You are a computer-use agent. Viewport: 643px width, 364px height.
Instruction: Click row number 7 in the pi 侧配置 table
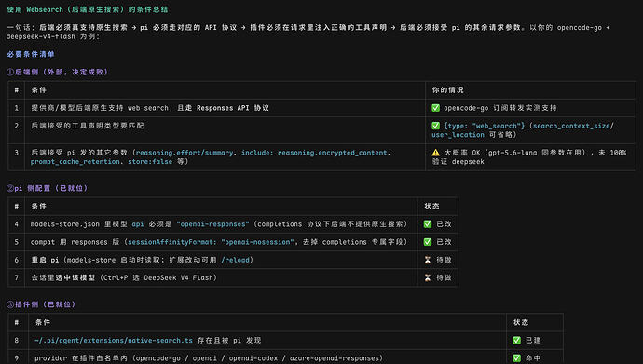(x=17, y=277)
